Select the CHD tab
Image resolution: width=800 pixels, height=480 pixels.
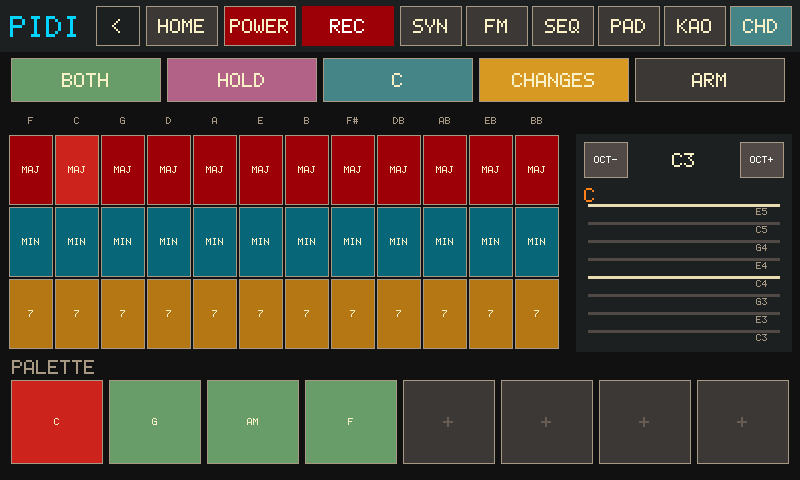(761, 26)
